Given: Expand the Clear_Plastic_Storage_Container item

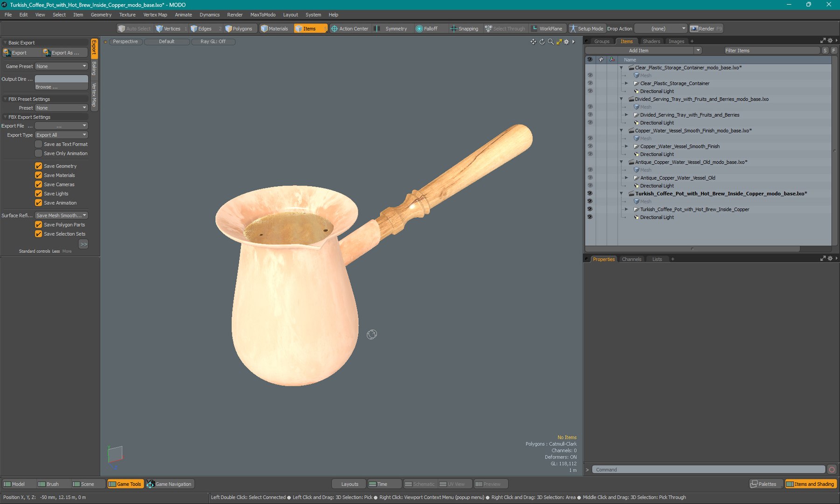Looking at the screenshot, I should pyautogui.click(x=626, y=84).
